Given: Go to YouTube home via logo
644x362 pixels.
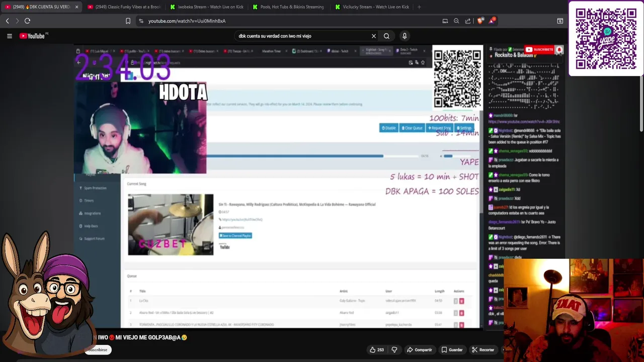Looking at the screenshot, I should pyautogui.click(x=32, y=36).
